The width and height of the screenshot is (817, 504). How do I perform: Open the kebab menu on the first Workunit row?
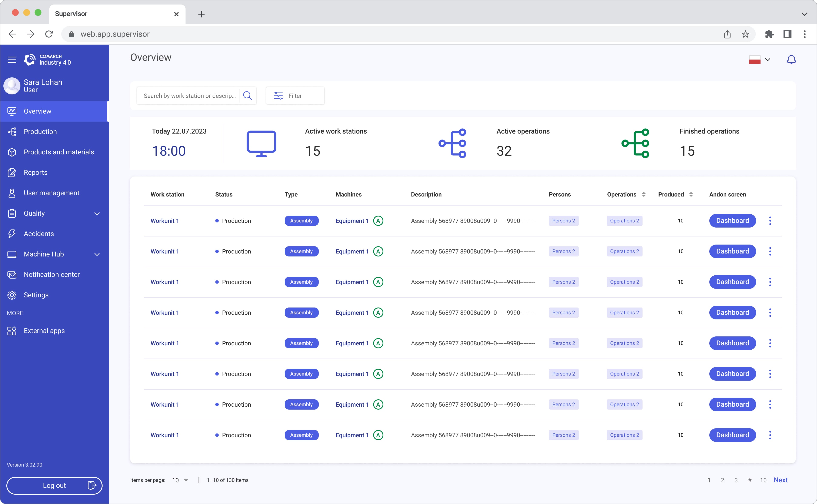[x=770, y=221]
